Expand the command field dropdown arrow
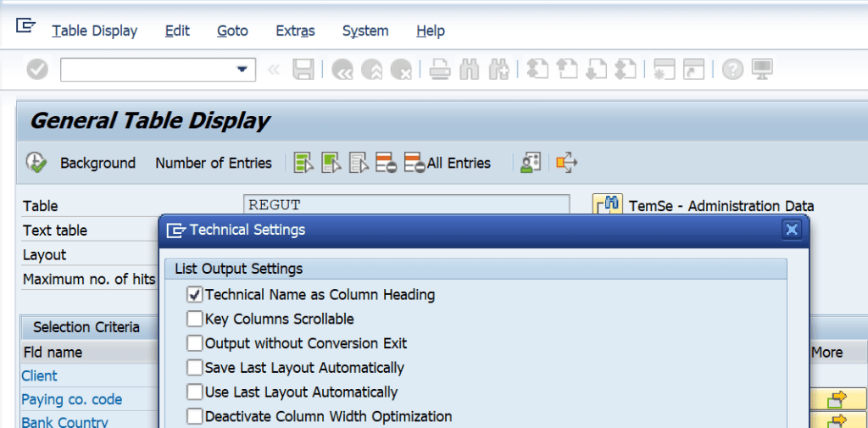 242,69
